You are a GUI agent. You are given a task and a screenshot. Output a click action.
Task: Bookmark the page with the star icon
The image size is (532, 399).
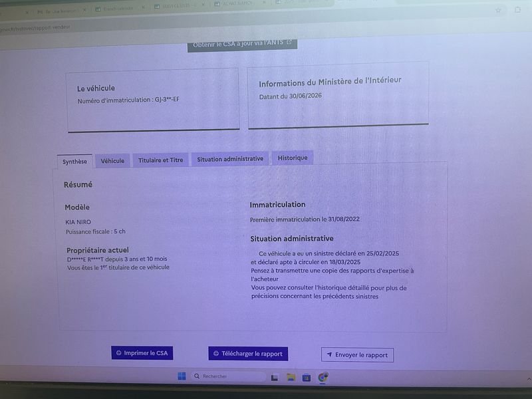point(497,11)
